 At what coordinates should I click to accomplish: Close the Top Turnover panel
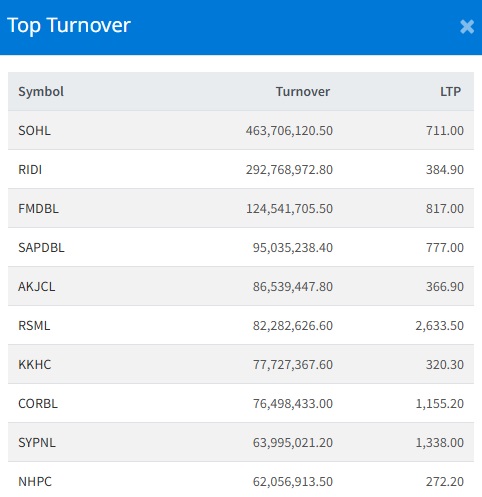coord(467,27)
